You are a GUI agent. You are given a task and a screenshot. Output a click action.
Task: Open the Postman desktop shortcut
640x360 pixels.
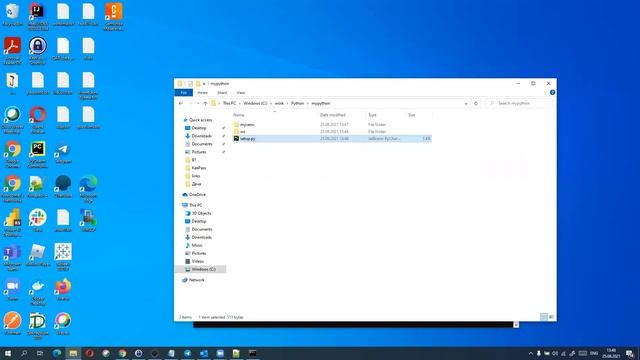click(x=12, y=322)
